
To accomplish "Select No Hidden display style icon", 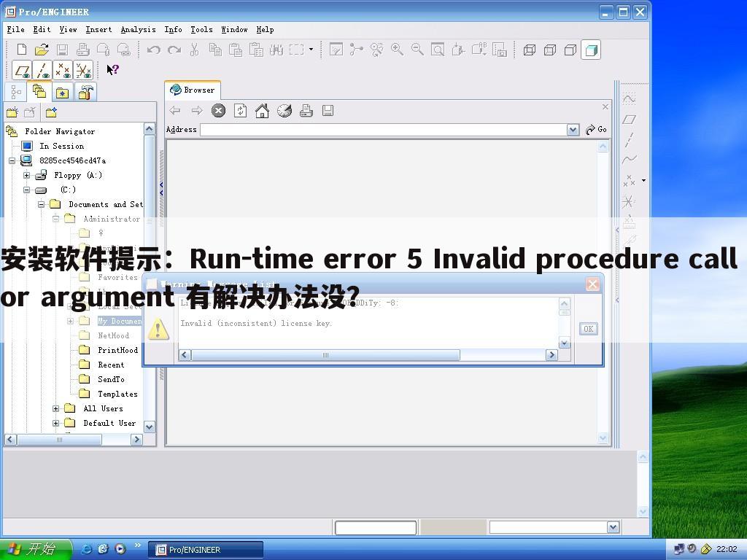I will click(x=570, y=50).
